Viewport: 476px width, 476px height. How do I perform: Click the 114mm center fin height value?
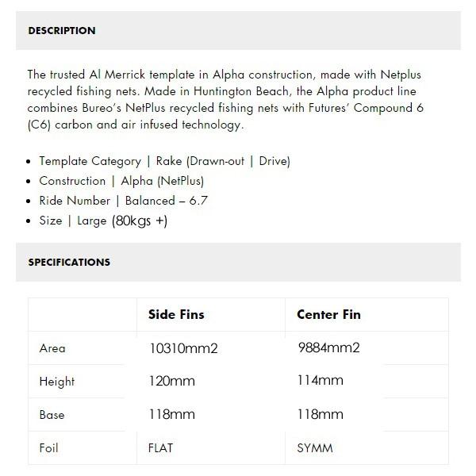[x=321, y=380]
